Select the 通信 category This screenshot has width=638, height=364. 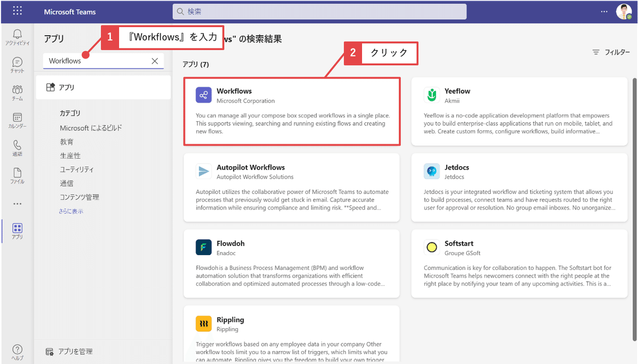(x=66, y=183)
